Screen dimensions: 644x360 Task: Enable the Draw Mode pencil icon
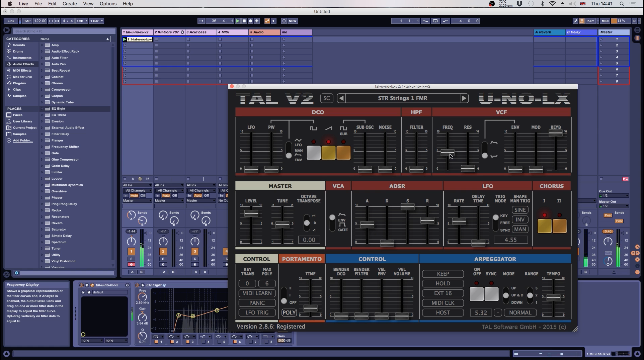point(575,21)
